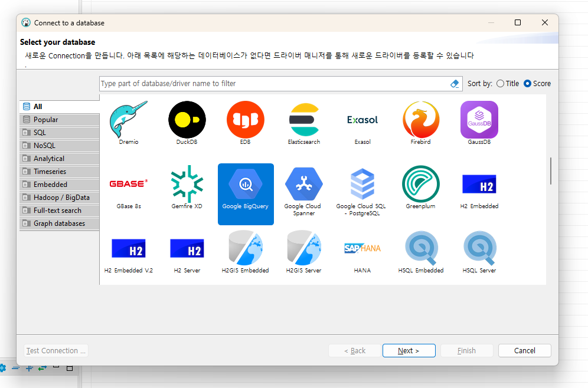Click the Next > button
This screenshot has width=588, height=388.
[x=409, y=350]
